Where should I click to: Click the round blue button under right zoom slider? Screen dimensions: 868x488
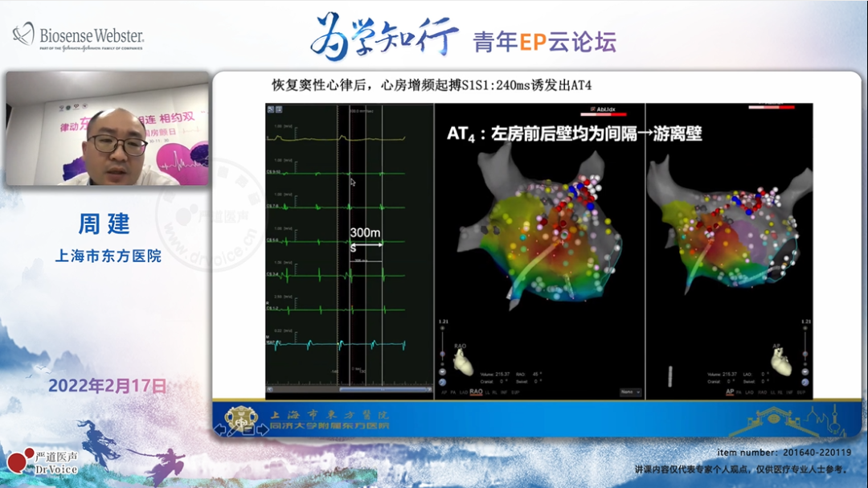pyautogui.click(x=804, y=382)
